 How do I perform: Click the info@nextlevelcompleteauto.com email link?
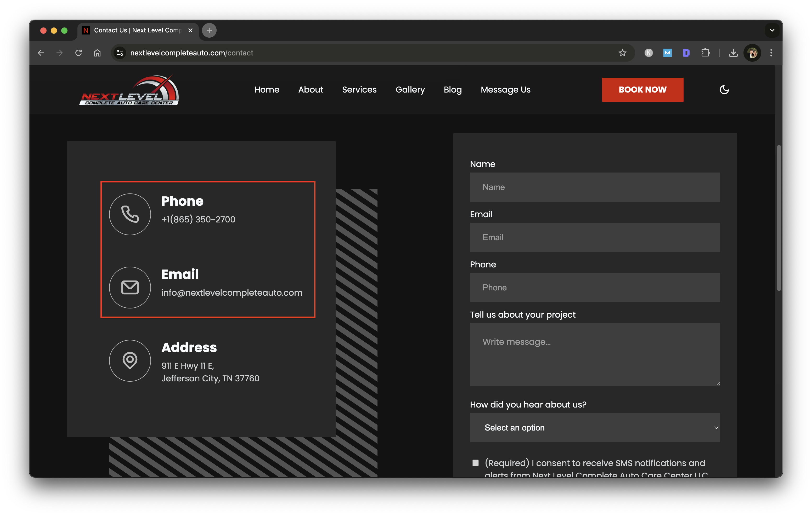click(x=232, y=293)
